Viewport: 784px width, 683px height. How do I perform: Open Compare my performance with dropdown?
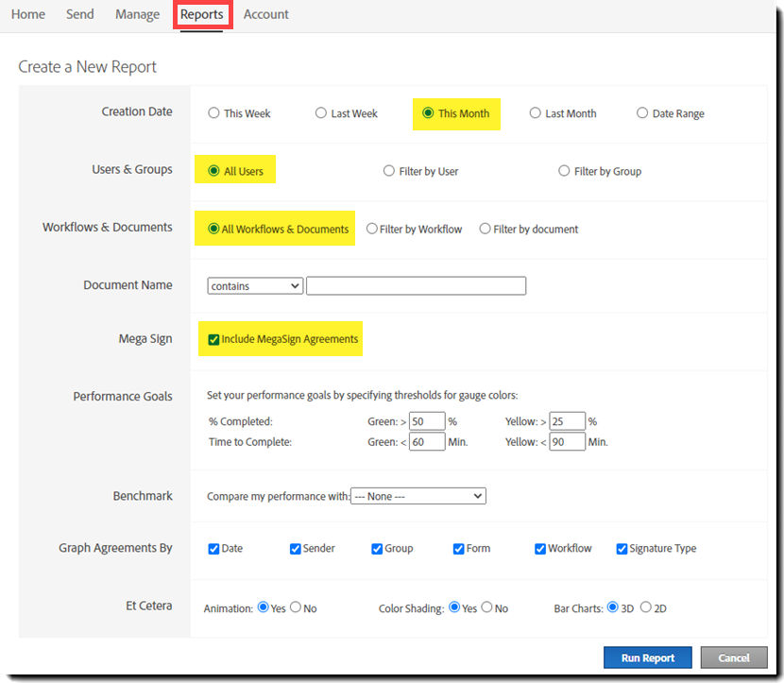click(418, 496)
